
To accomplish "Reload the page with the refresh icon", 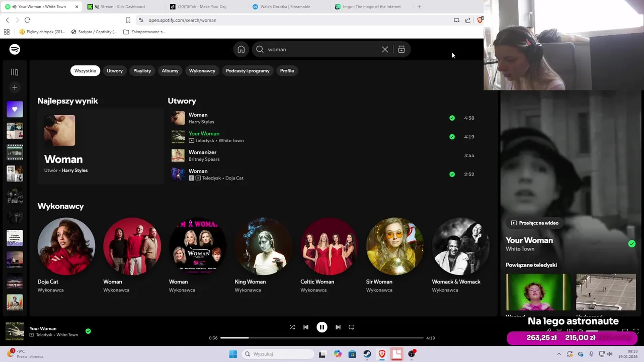I will pos(27,20).
